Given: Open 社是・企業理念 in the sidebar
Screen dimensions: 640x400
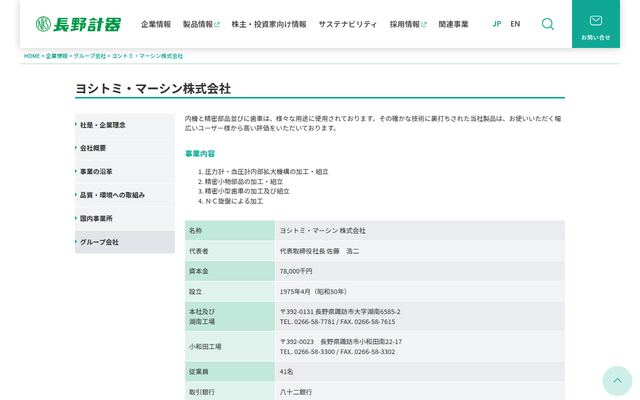Looking at the screenshot, I should [125, 125].
